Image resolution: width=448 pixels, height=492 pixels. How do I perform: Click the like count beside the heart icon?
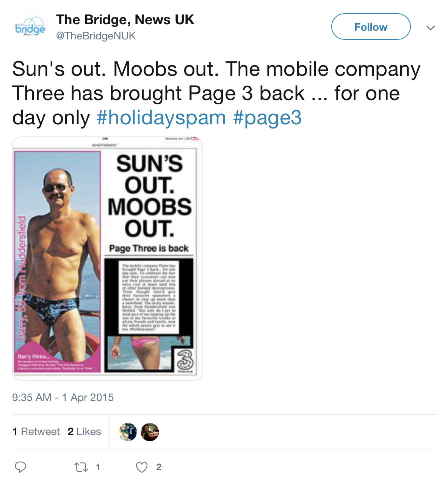point(159,467)
